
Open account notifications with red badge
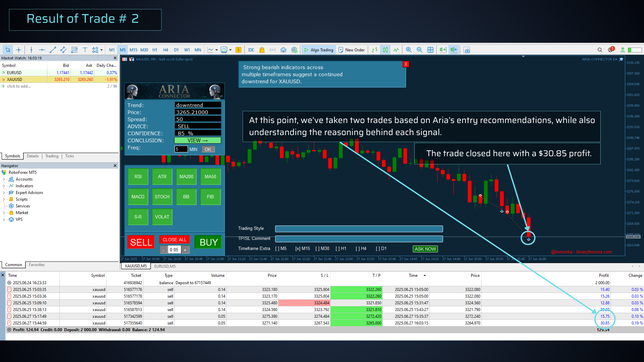click(x=611, y=50)
